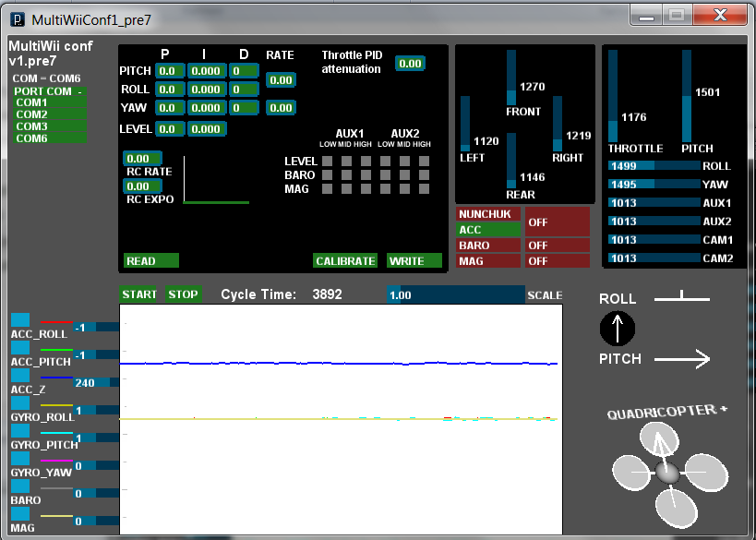Click the ACC_Z value slider showing 240

pos(96,382)
